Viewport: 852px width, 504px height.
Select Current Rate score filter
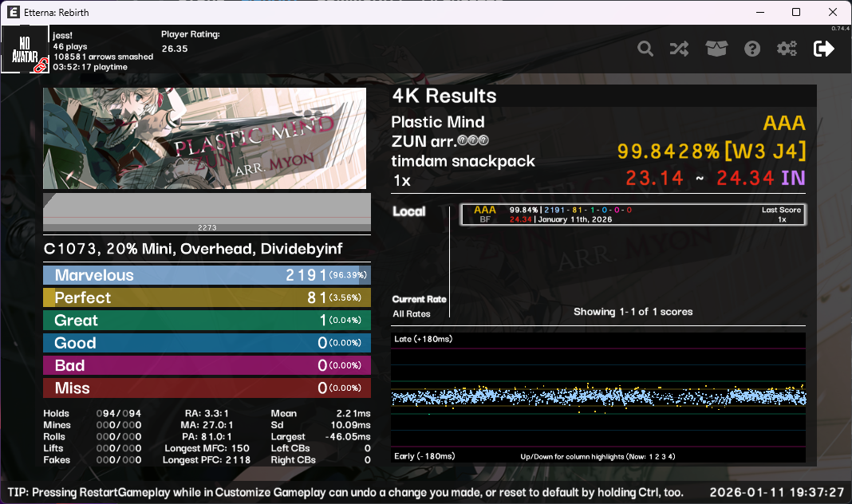coord(419,299)
